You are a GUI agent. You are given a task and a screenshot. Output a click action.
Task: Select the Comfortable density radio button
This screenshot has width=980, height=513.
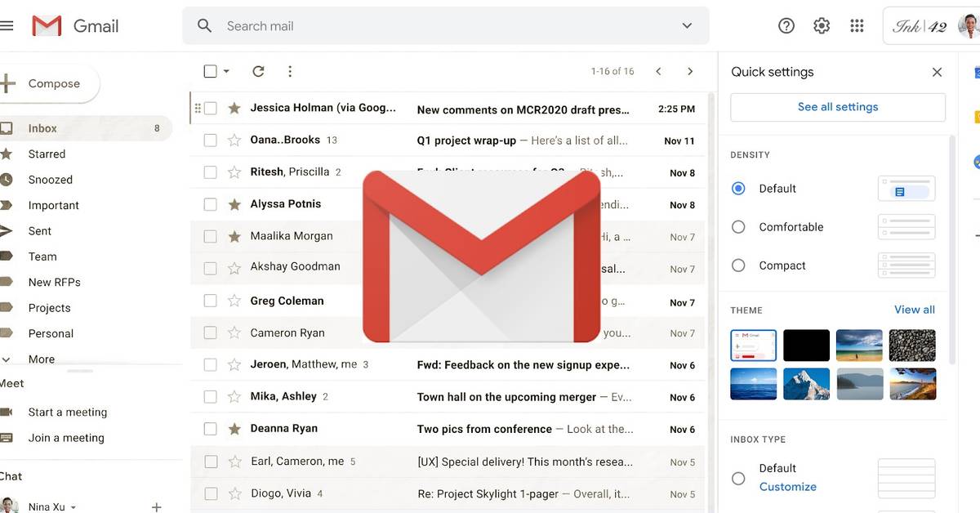(x=738, y=227)
